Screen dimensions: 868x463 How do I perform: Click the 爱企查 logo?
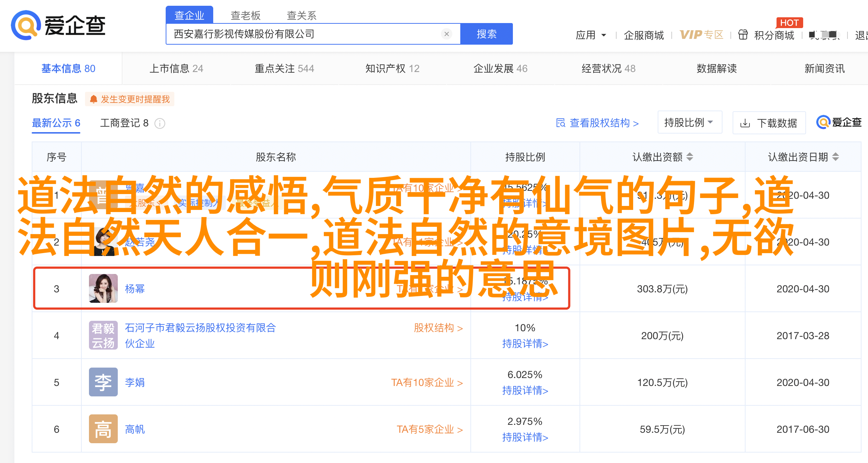point(58,25)
